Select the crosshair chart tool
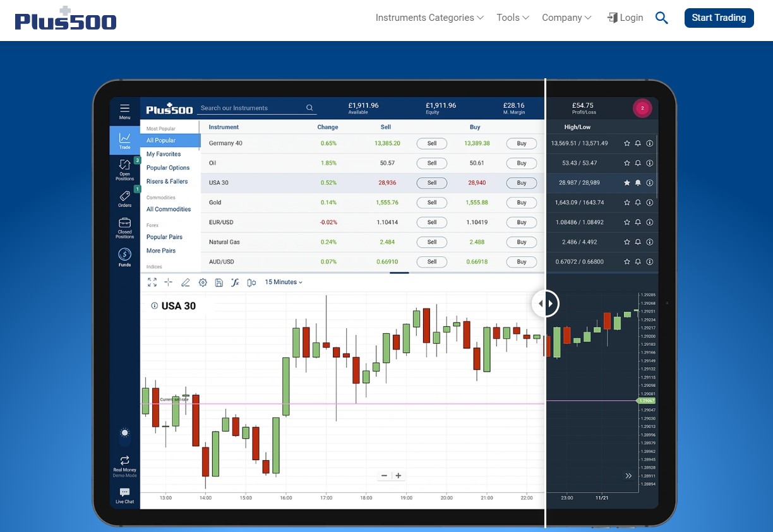 click(x=168, y=282)
